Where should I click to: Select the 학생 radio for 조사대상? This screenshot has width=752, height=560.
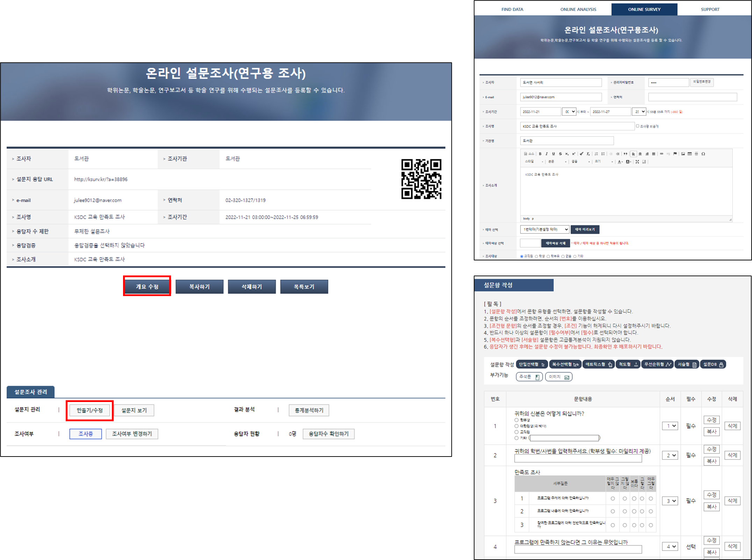(x=536, y=256)
